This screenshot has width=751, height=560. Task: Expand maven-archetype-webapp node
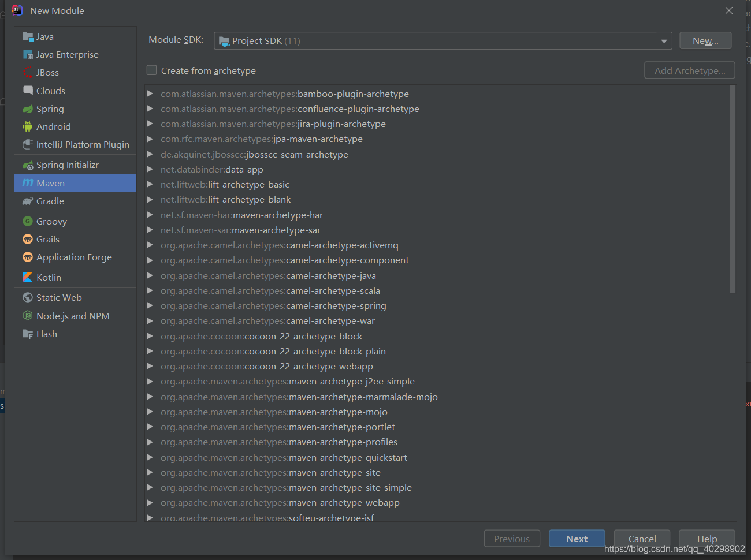(150, 502)
